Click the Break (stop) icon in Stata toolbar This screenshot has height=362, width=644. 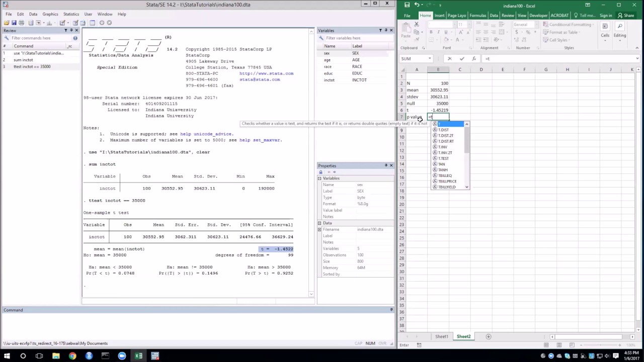click(109, 23)
